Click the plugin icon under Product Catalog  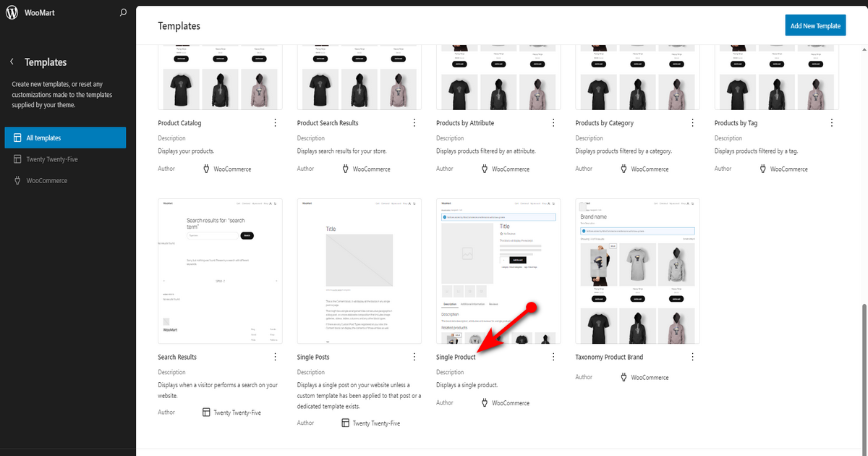click(x=206, y=169)
